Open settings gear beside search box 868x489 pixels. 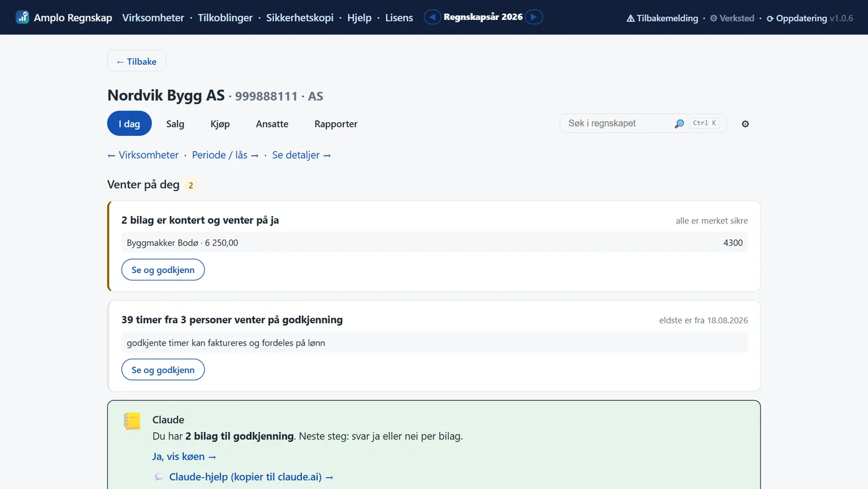coord(745,123)
